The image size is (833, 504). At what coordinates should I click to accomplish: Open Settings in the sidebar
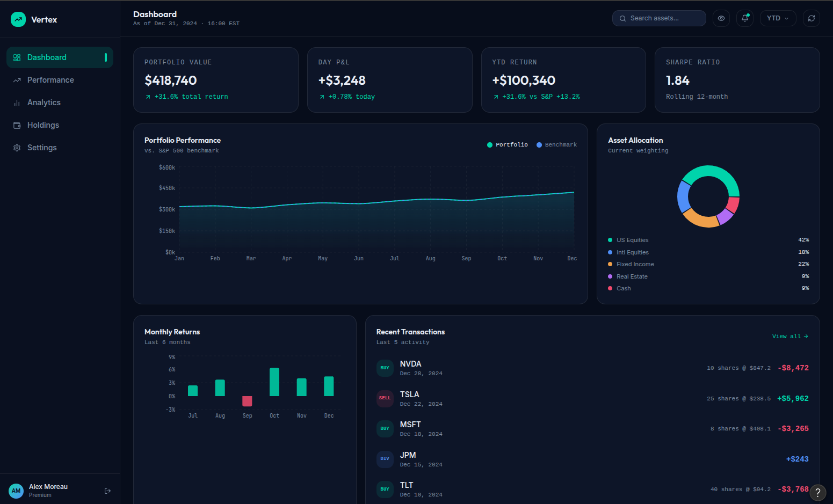pyautogui.click(x=60, y=148)
